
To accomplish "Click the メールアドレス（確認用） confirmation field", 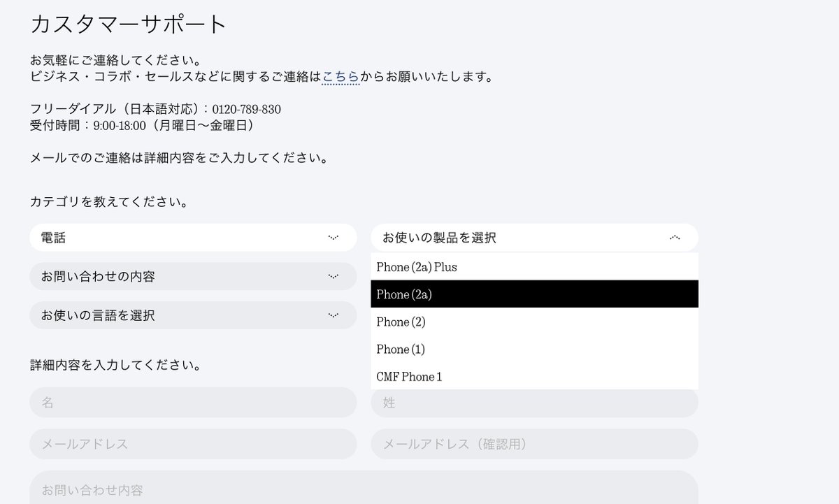I will [x=534, y=444].
